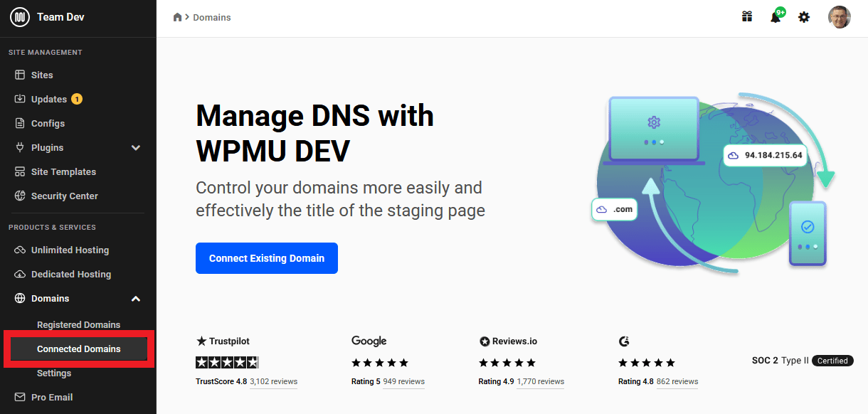
Task: Click the 94.184.215.64 IP label
Action: tap(765, 155)
